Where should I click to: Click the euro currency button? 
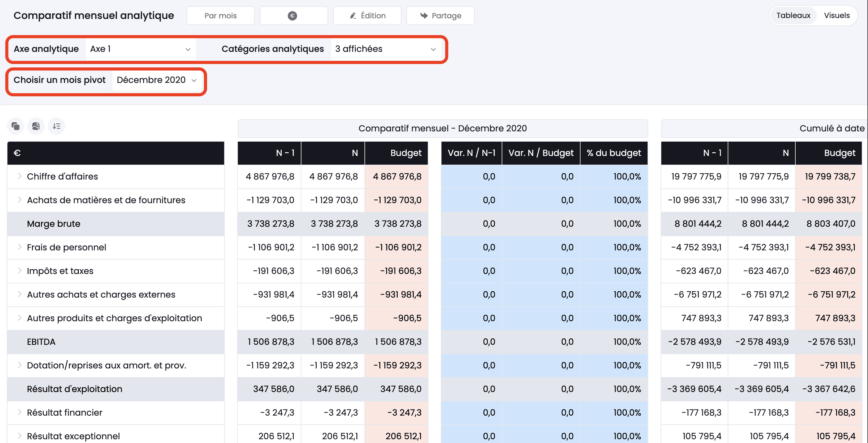293,16
